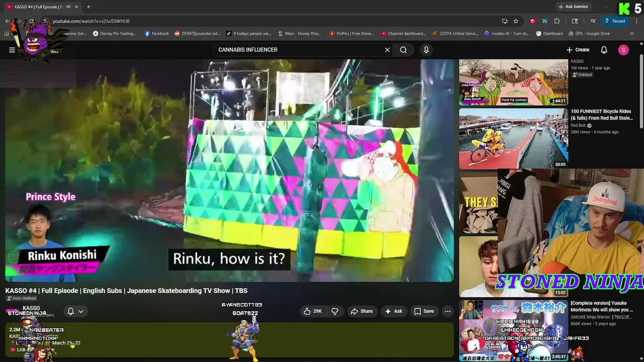Screen dimensions: 644x362
Task: Open the Facebook bookmark
Action: click(x=156, y=34)
